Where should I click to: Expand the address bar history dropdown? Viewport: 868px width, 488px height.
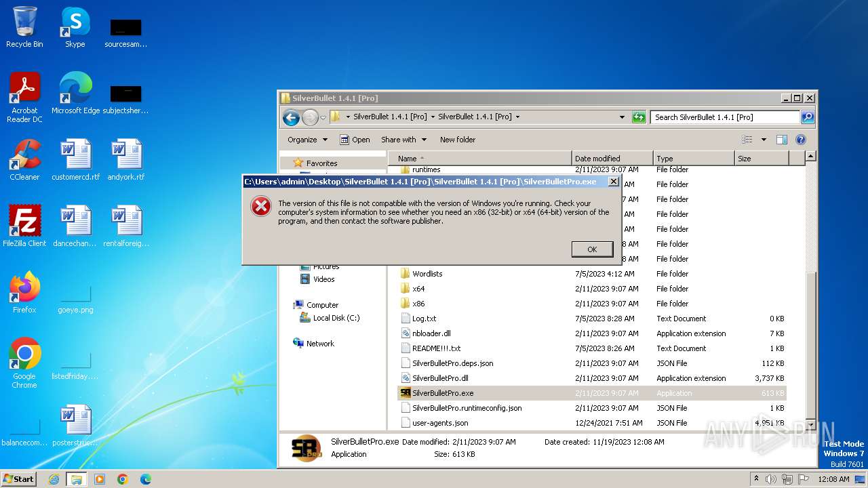(x=622, y=117)
